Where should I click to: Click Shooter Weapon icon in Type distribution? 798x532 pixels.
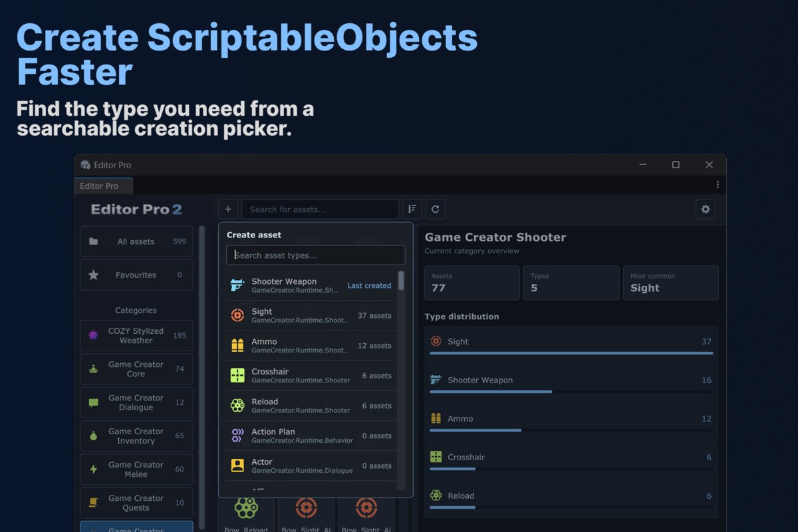pos(436,380)
